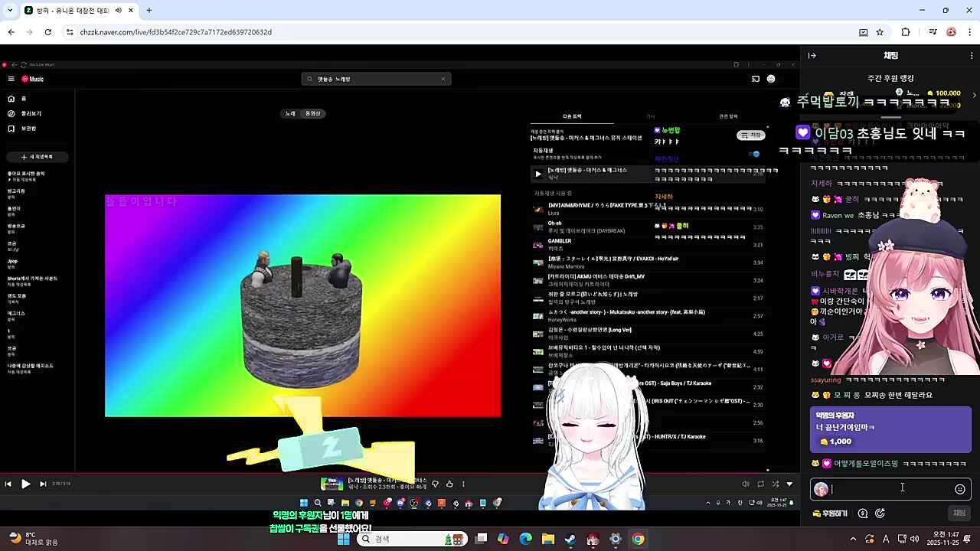980x551 pixels.
Task: Select the 다음 트랙 (Up Next) tab
Action: click(x=572, y=116)
